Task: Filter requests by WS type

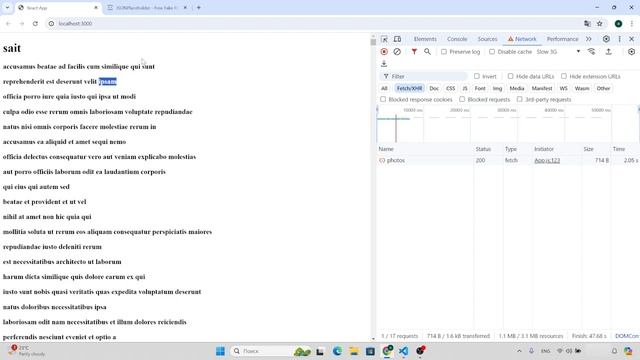Action: (x=563, y=88)
